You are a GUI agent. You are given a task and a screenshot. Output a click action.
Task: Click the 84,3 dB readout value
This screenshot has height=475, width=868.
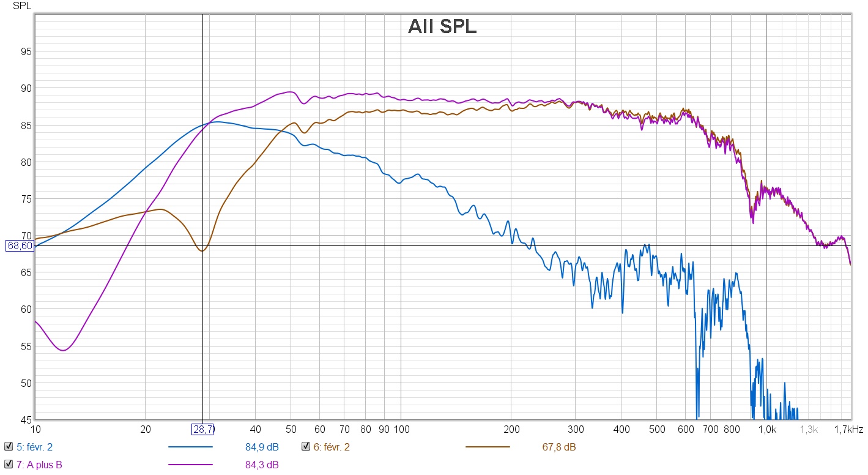click(262, 465)
